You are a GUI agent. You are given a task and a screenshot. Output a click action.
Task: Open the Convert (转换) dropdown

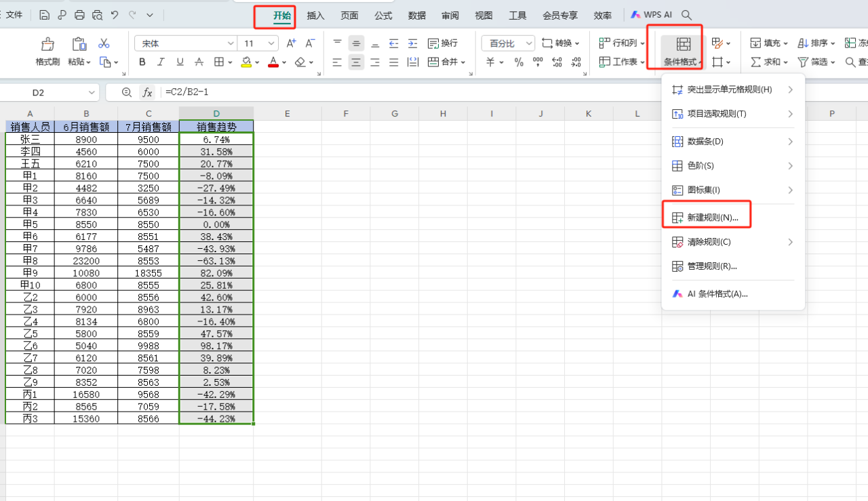[561, 43]
